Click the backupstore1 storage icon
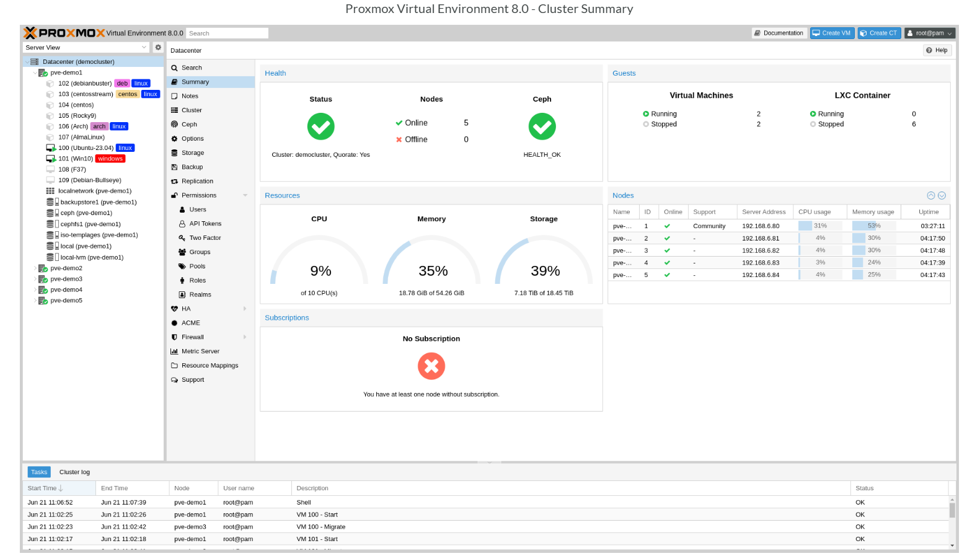This screenshot has width=980, height=556. pos(53,202)
